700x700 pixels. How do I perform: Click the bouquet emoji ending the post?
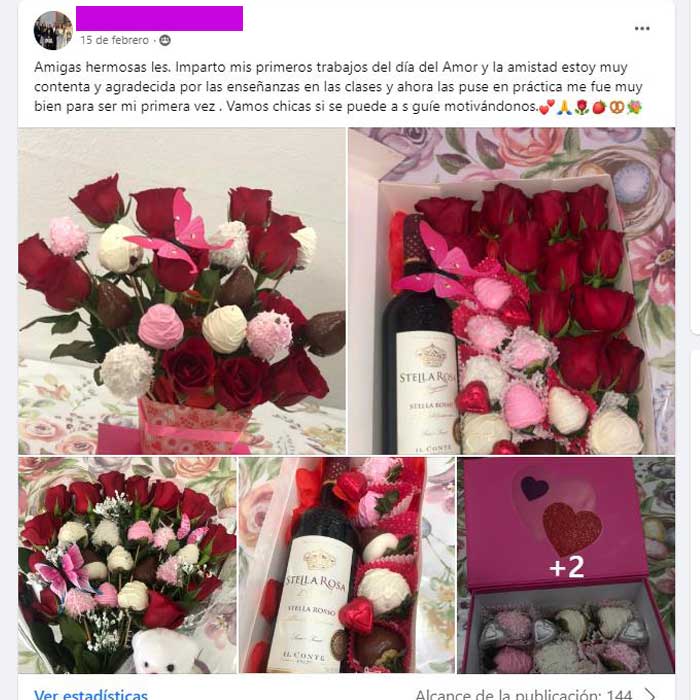(635, 107)
